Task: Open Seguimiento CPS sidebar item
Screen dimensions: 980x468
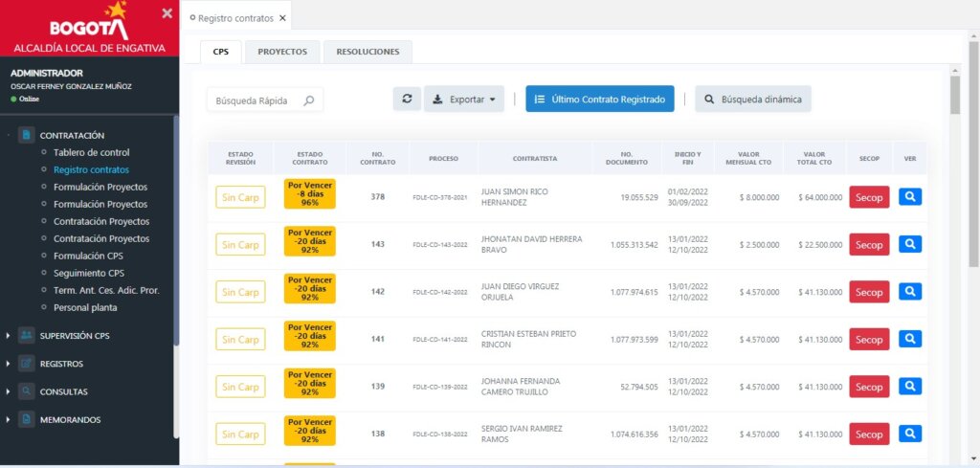Action: pyautogui.click(x=89, y=273)
